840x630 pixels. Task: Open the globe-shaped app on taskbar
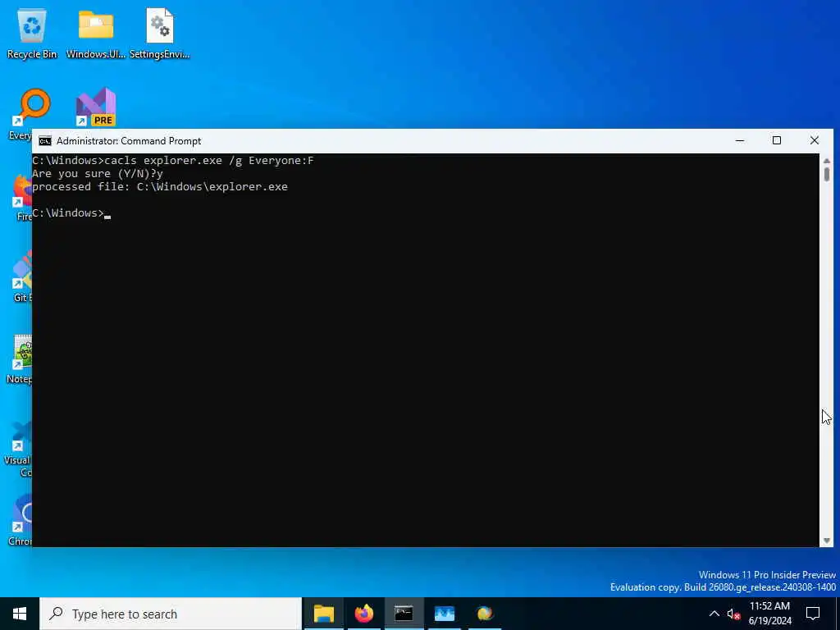point(484,614)
